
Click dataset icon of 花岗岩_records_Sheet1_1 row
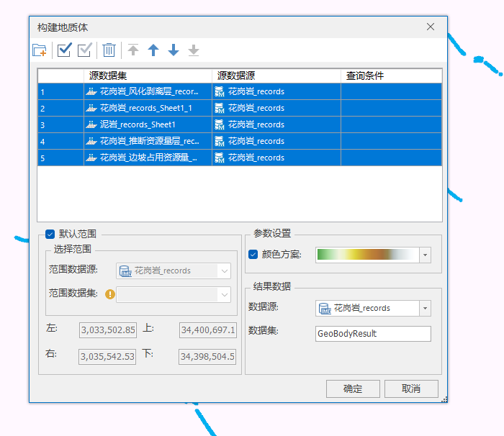coord(91,108)
